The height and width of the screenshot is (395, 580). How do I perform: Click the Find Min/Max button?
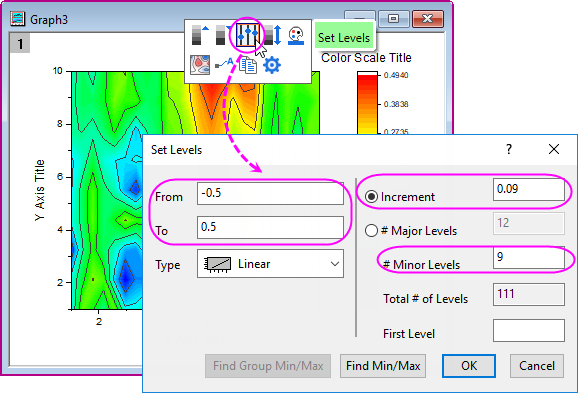point(383,366)
